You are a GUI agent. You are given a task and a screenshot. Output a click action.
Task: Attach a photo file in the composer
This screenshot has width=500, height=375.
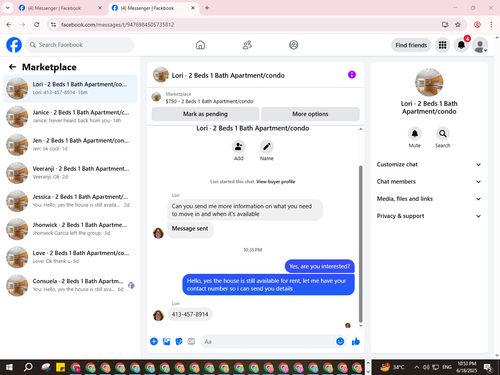pos(166,341)
